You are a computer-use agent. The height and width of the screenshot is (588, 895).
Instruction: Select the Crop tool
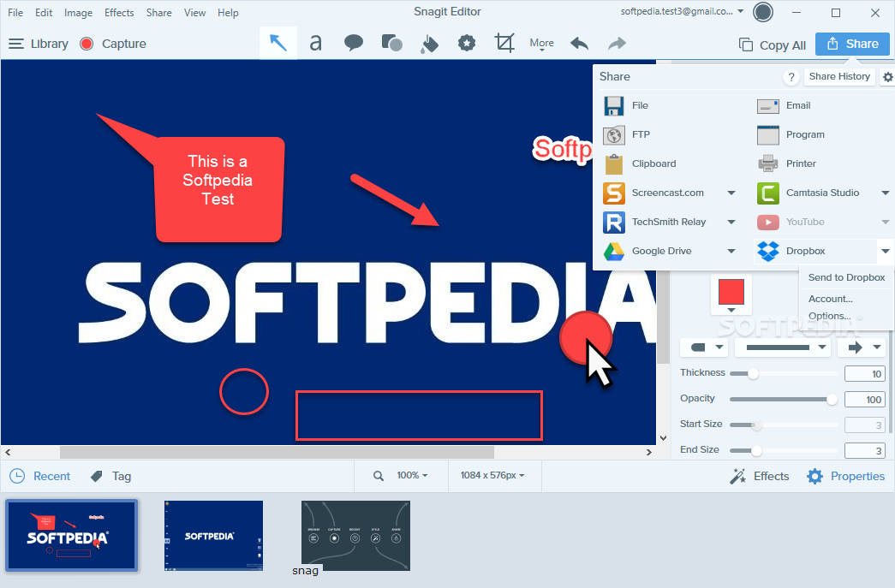(x=504, y=43)
